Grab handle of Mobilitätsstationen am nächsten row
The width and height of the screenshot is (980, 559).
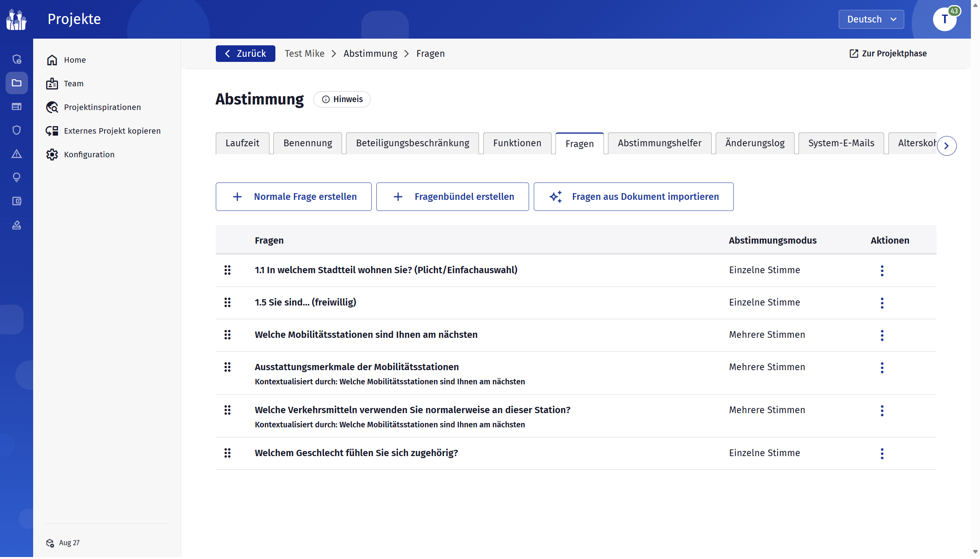(227, 335)
